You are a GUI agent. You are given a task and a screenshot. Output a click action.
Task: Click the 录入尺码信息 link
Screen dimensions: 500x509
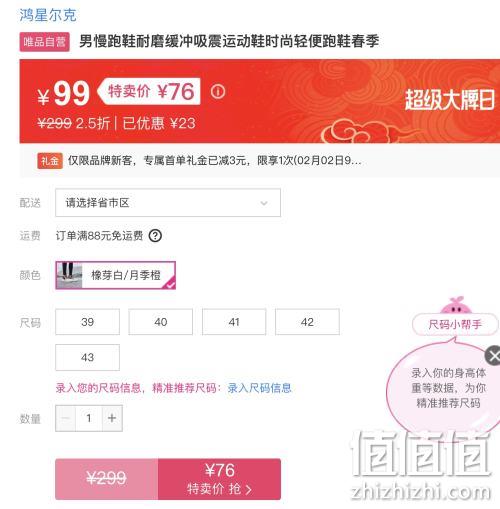[x=259, y=388]
